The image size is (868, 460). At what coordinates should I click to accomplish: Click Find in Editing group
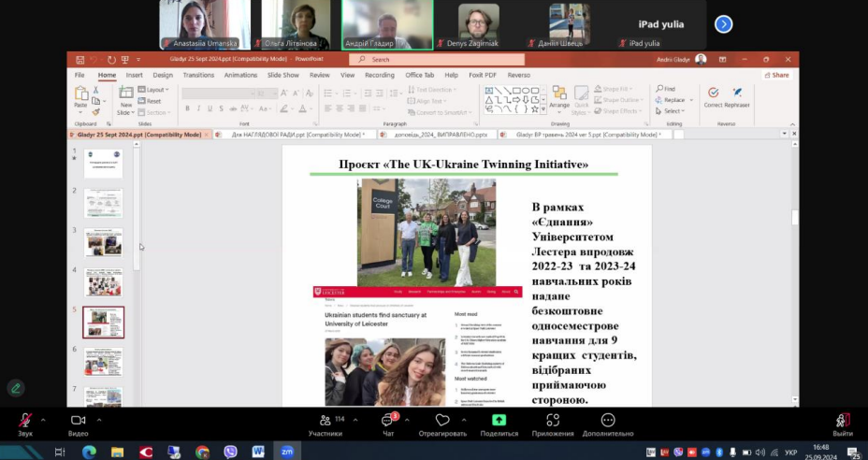(665, 89)
